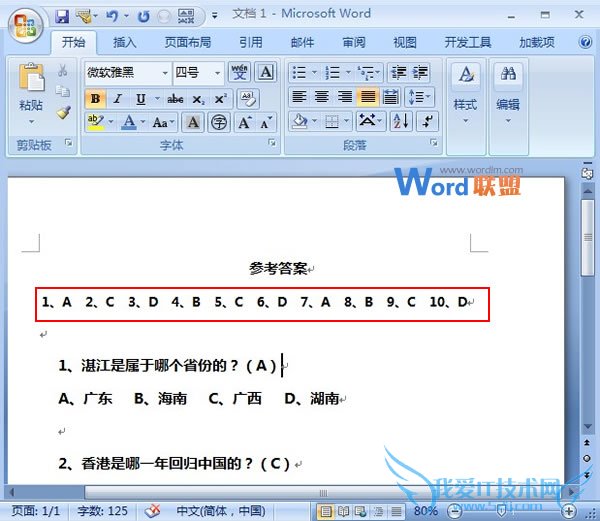Redo the last action
Screen dimensions: 600x521
tap(143, 16)
